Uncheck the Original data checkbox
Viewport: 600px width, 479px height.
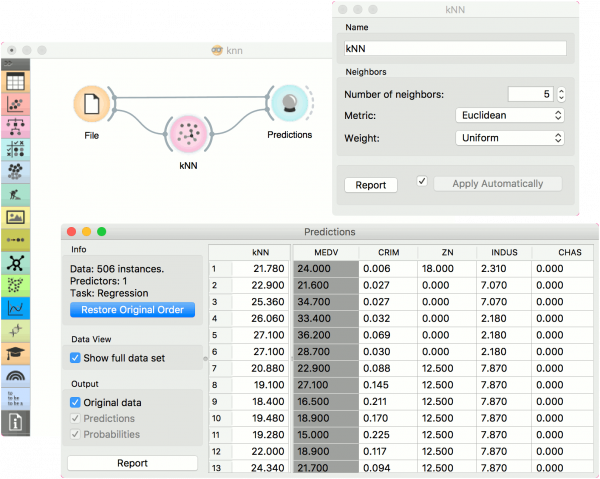76,402
